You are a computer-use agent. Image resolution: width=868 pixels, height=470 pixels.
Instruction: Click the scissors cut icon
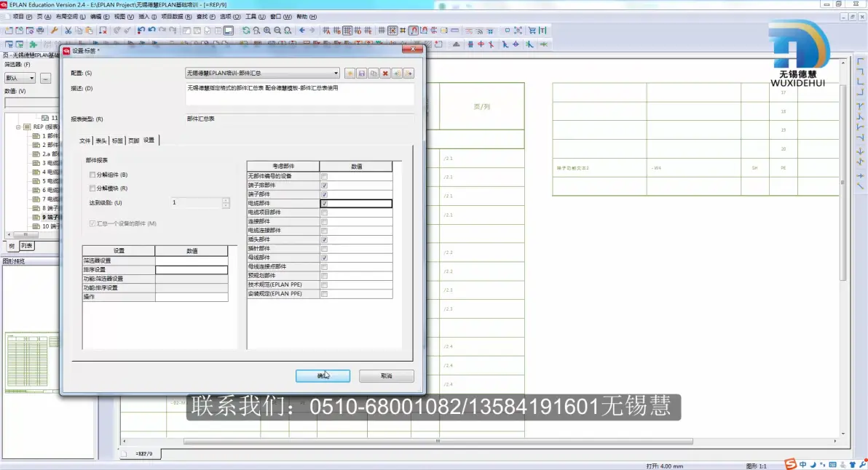click(68, 31)
